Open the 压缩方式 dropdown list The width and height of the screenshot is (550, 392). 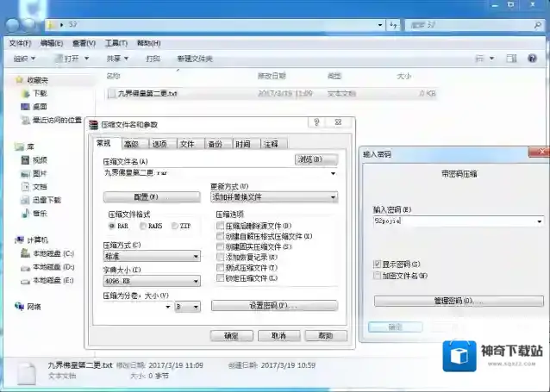196,256
